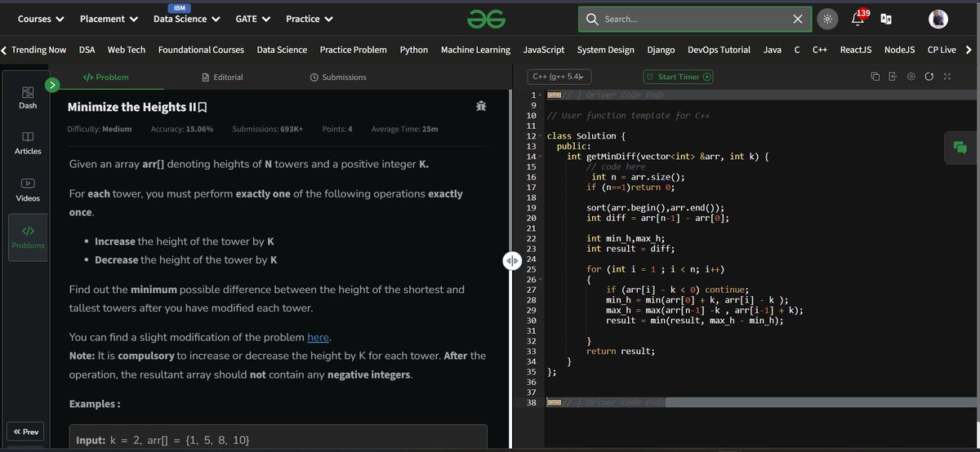Viewport: 980px width, 452px height.
Task: Click the panel divider drag handle
Action: [x=511, y=260]
